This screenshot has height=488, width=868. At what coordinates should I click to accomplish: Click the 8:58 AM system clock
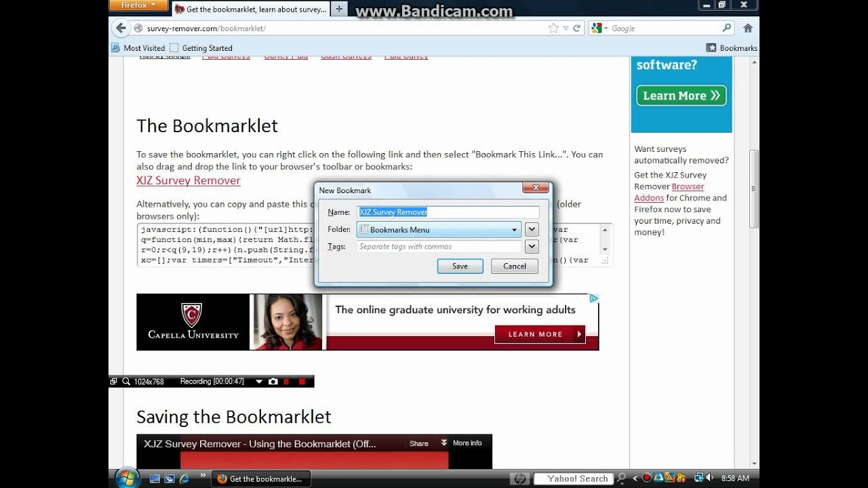[736, 479]
